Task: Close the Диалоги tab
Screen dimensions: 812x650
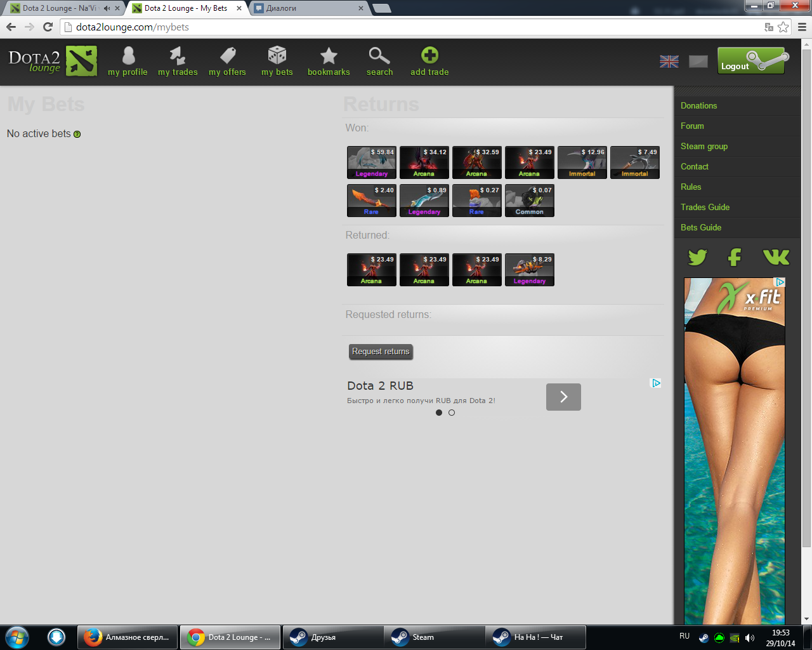Action: tap(361, 8)
